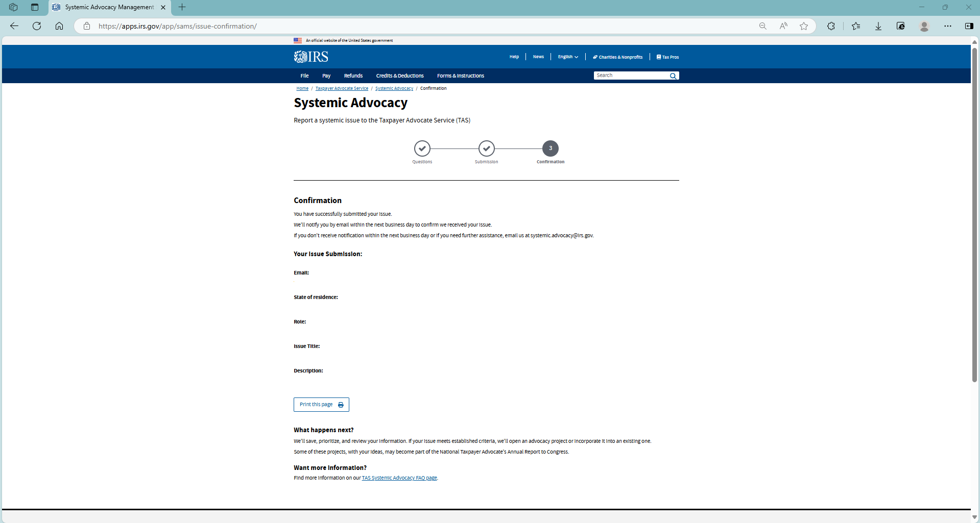This screenshot has height=523, width=980.
Task: Click the zoom magnifier in address bar
Action: [x=763, y=26]
